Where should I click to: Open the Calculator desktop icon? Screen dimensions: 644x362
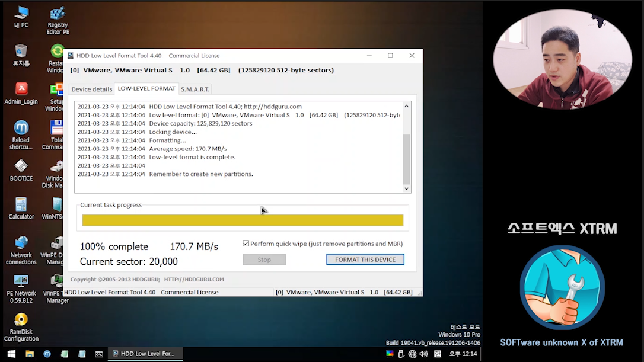(x=21, y=208)
